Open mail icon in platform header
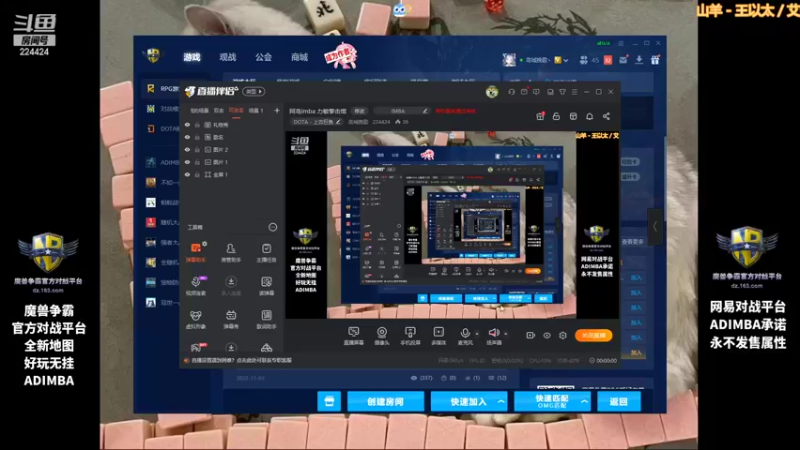800x450 pixels. click(x=623, y=60)
